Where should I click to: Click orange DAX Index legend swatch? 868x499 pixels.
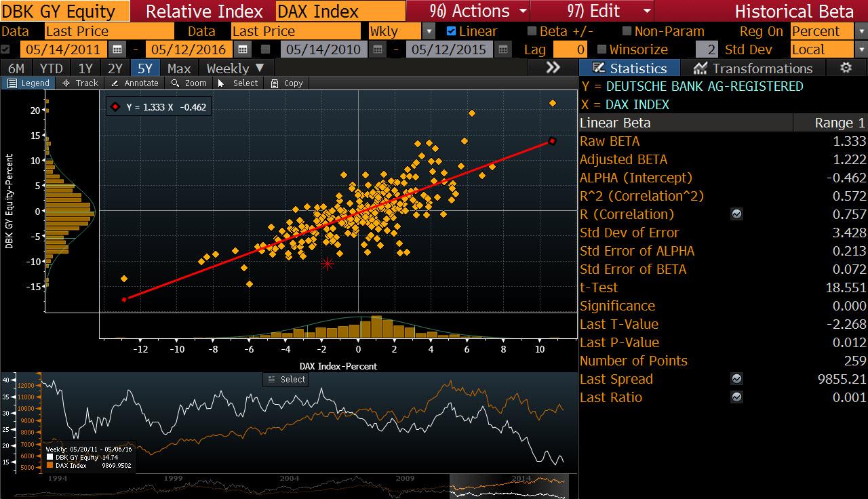click(50, 466)
